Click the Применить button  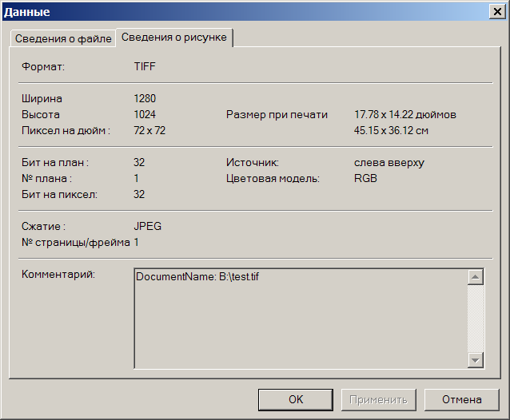379,399
